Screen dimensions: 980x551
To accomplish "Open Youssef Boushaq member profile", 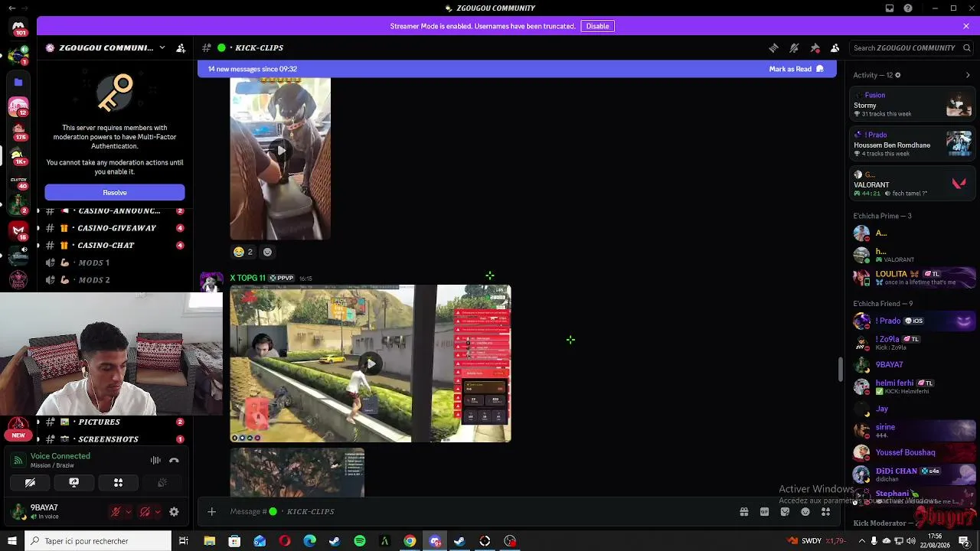I will pos(914,452).
